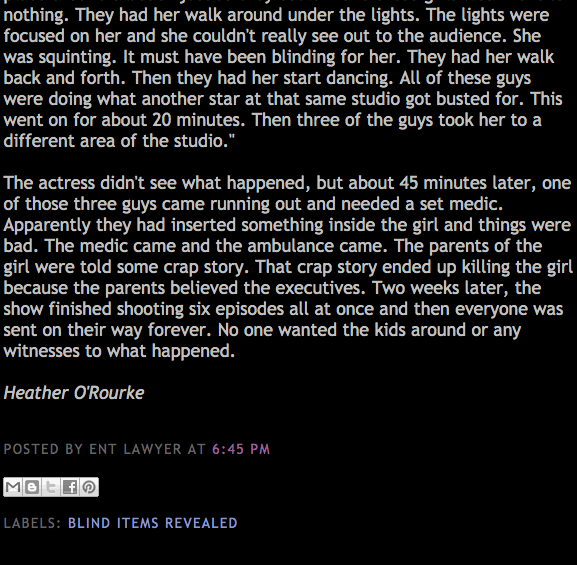The height and width of the screenshot is (565, 577).
Task: Share this post to Facebook
Action: [70, 487]
